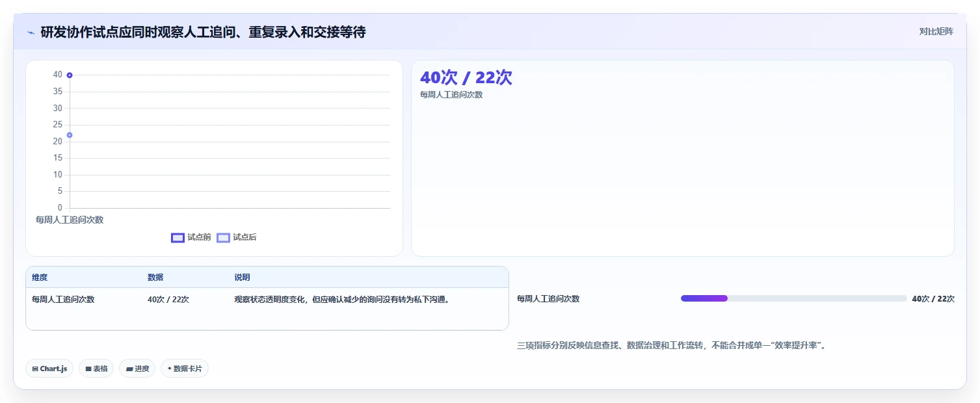This screenshot has height=403, width=980.
Task: Click the 40次 / 22次 value beside progress bar
Action: pos(933,299)
